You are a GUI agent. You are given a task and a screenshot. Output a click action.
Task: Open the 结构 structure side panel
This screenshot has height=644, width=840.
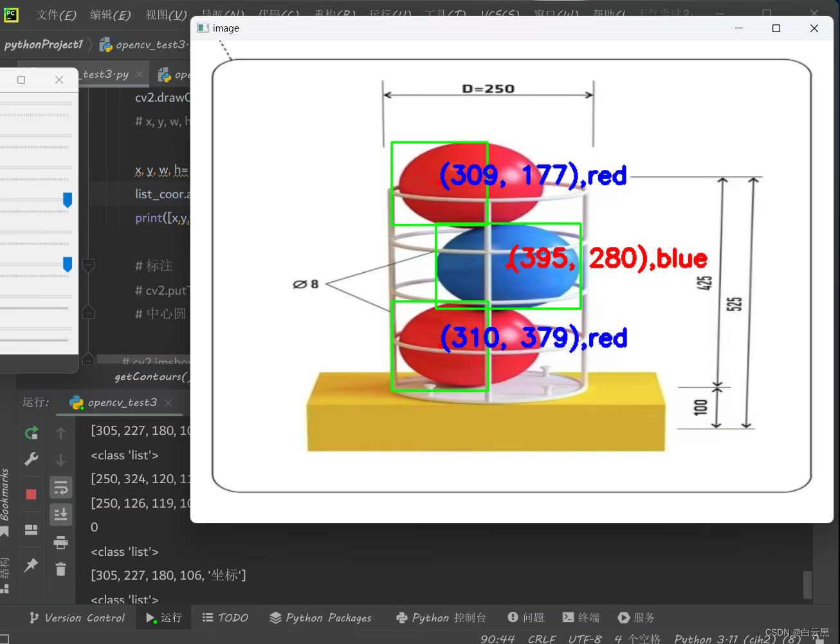5,575
